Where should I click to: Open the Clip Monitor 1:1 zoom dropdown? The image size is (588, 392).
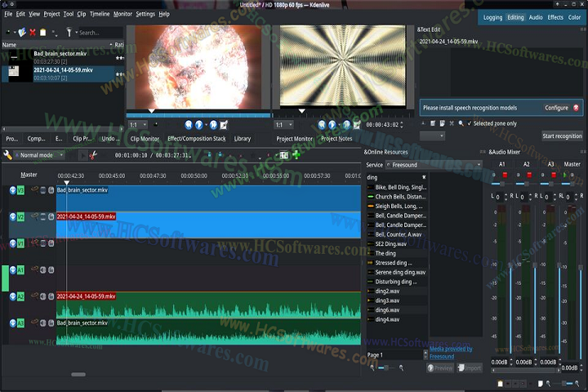click(138, 124)
